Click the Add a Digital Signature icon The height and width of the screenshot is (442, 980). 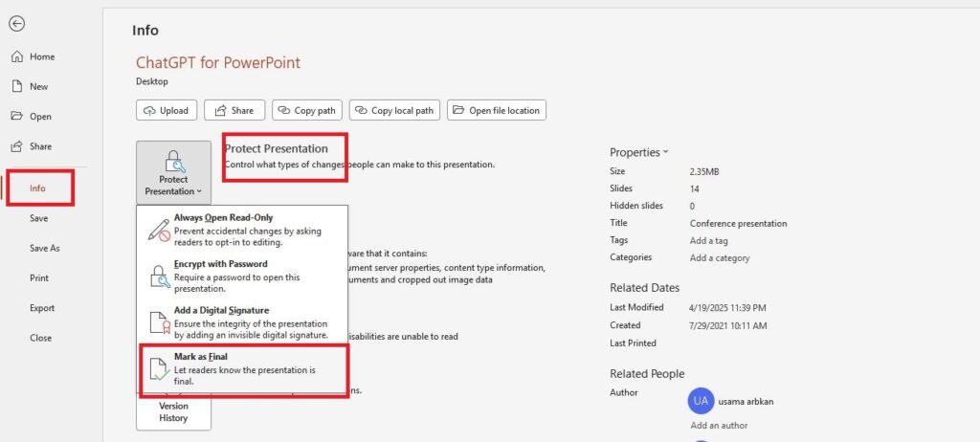pyautogui.click(x=159, y=322)
